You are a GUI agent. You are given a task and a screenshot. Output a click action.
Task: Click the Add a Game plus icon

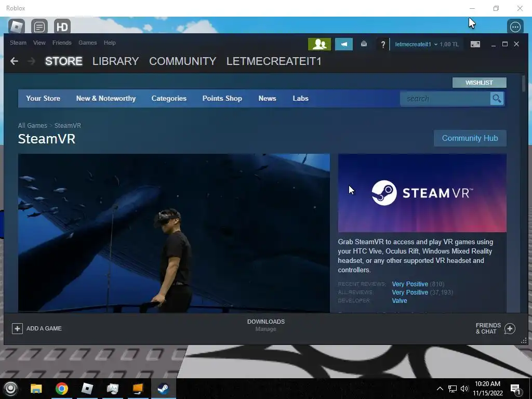[17, 328]
